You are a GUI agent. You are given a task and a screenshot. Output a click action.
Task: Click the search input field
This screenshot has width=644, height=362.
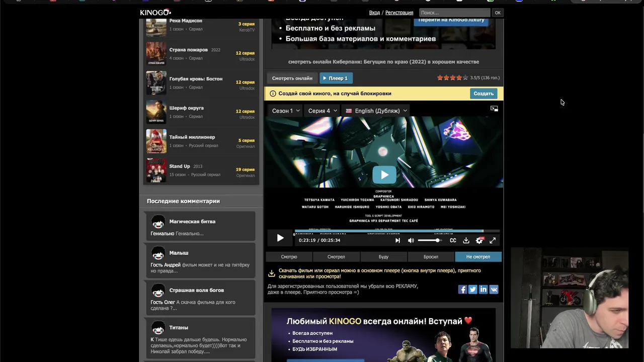point(454,13)
